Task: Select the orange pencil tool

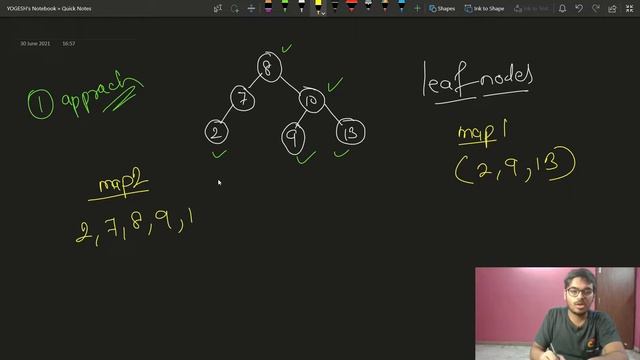Action: (384, 7)
